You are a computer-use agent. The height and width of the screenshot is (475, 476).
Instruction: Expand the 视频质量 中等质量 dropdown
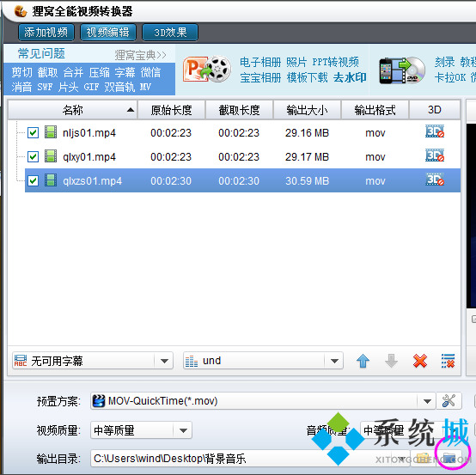click(x=183, y=430)
